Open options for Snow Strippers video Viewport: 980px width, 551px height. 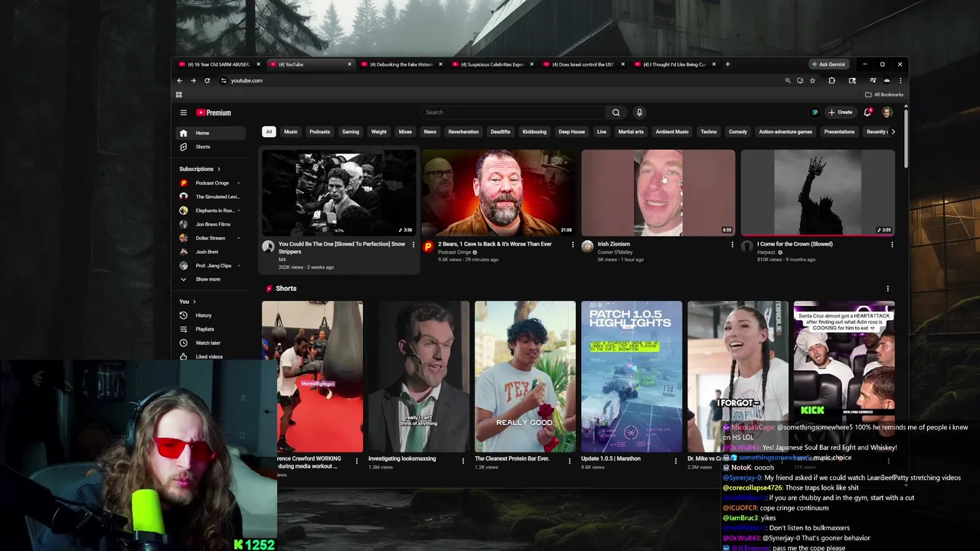(413, 245)
